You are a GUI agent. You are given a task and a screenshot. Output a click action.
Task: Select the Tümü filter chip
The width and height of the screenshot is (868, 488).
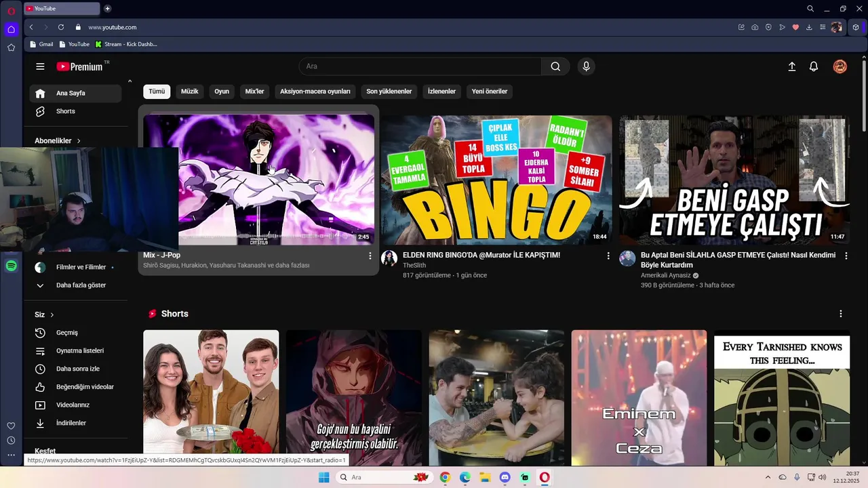coord(157,91)
